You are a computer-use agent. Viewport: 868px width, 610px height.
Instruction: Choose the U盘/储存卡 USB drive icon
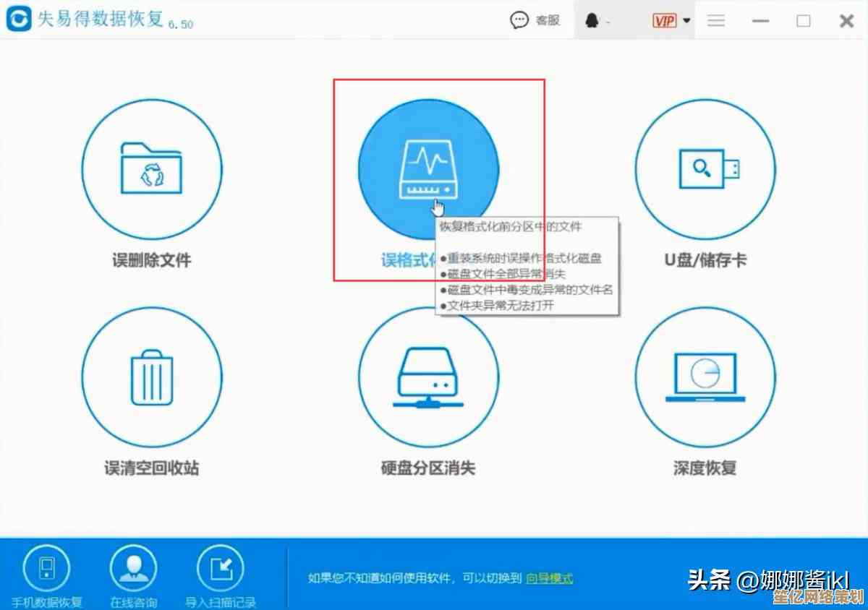click(x=705, y=168)
